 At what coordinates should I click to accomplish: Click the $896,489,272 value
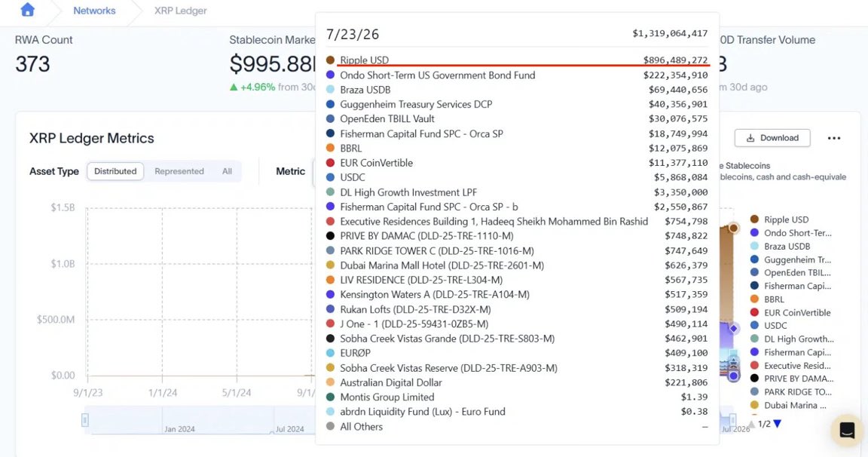click(x=675, y=60)
